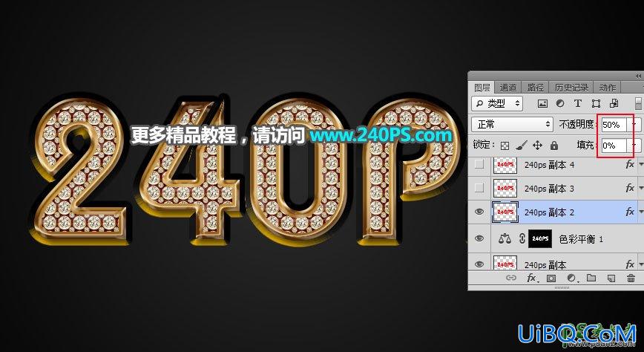The width and height of the screenshot is (644, 352).
Task: Click the 不透明度 50% input field
Action: click(614, 124)
